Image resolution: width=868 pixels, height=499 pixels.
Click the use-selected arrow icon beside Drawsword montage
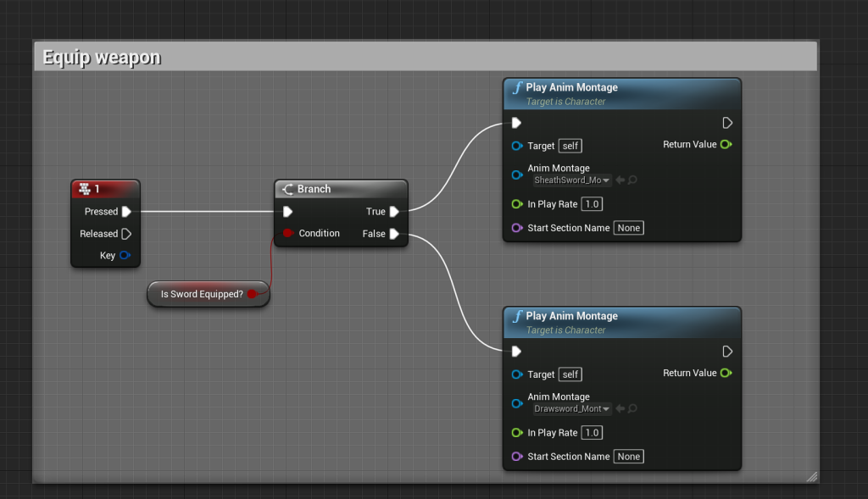click(x=620, y=408)
